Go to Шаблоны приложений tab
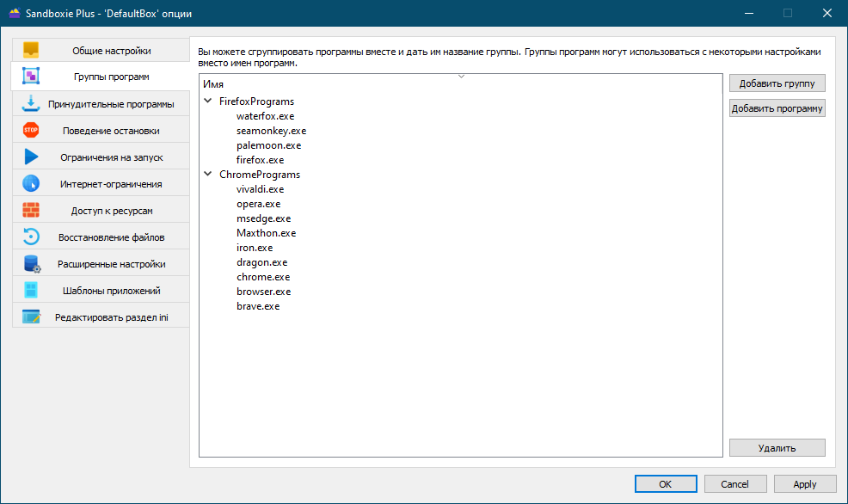Screen dimensions: 848x504 pyautogui.click(x=101, y=291)
